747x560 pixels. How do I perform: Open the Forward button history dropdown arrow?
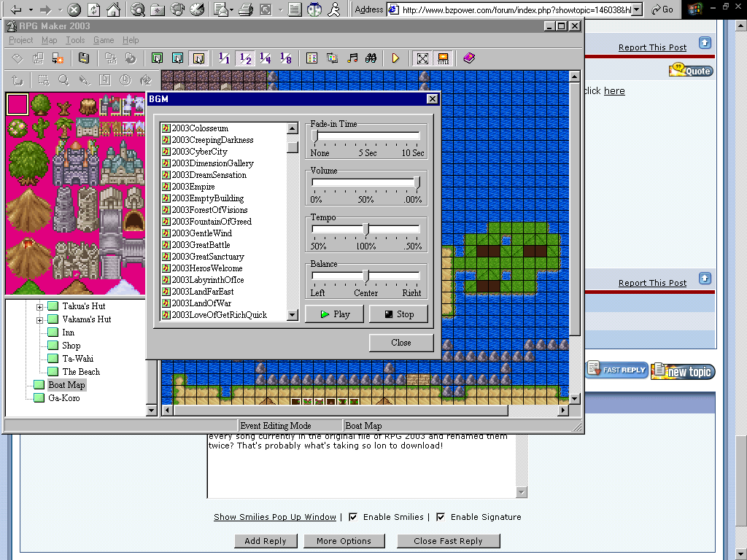click(x=60, y=9)
